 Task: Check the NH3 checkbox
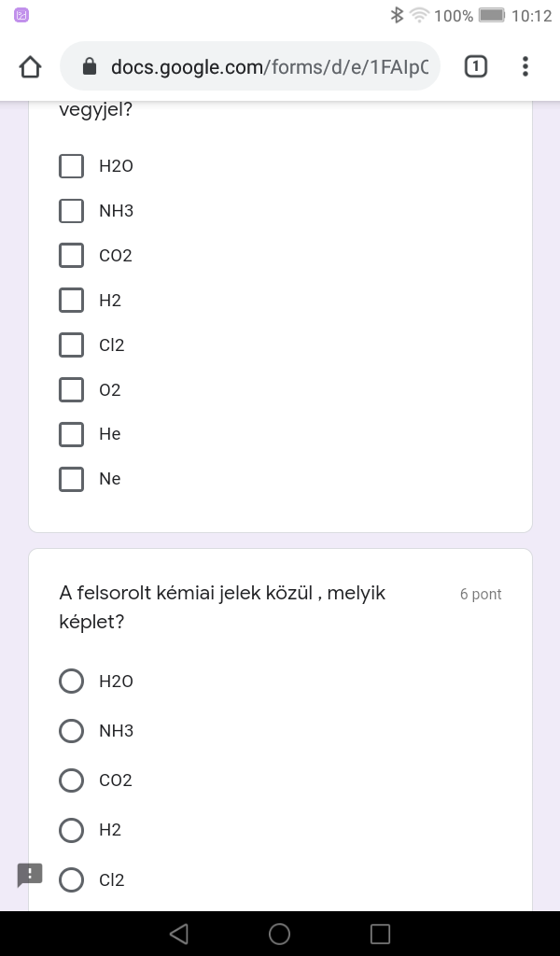coord(72,211)
